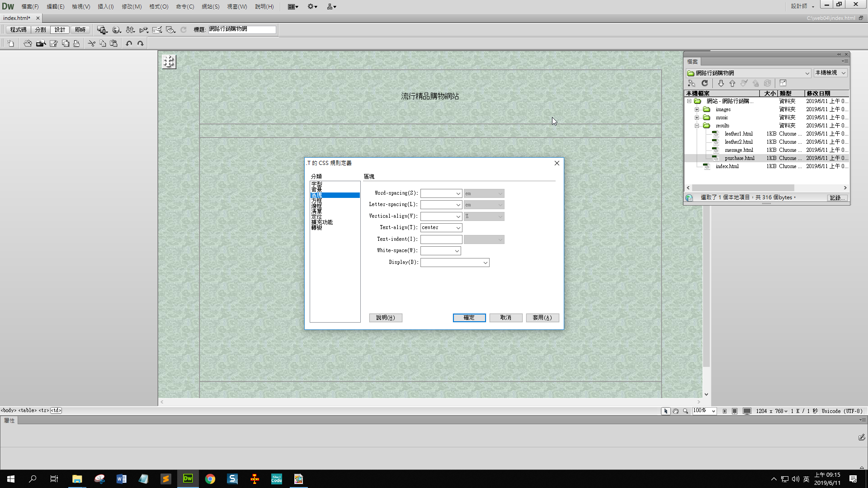Image resolution: width=868 pixels, height=488 pixels.
Task: Collapse the results folder tree node
Action: pos(697,126)
